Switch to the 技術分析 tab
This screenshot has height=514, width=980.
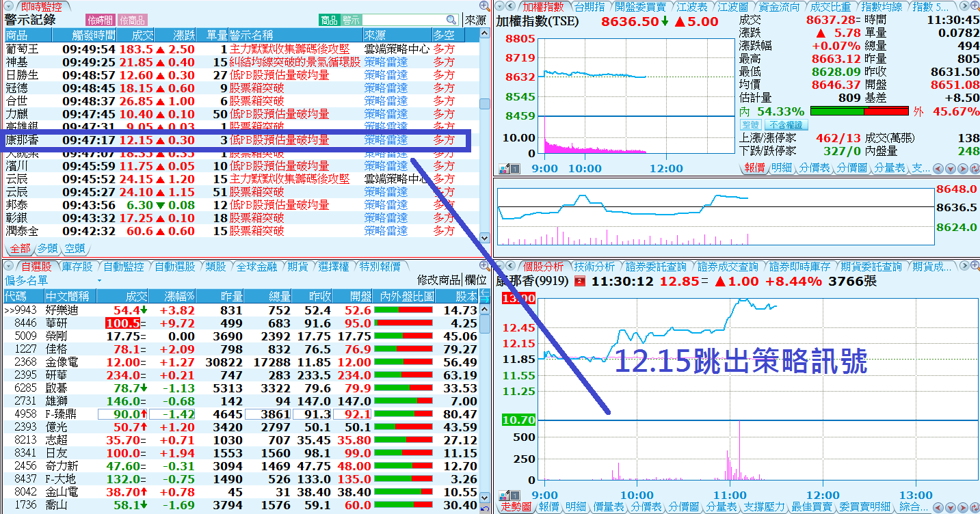pyautogui.click(x=594, y=267)
